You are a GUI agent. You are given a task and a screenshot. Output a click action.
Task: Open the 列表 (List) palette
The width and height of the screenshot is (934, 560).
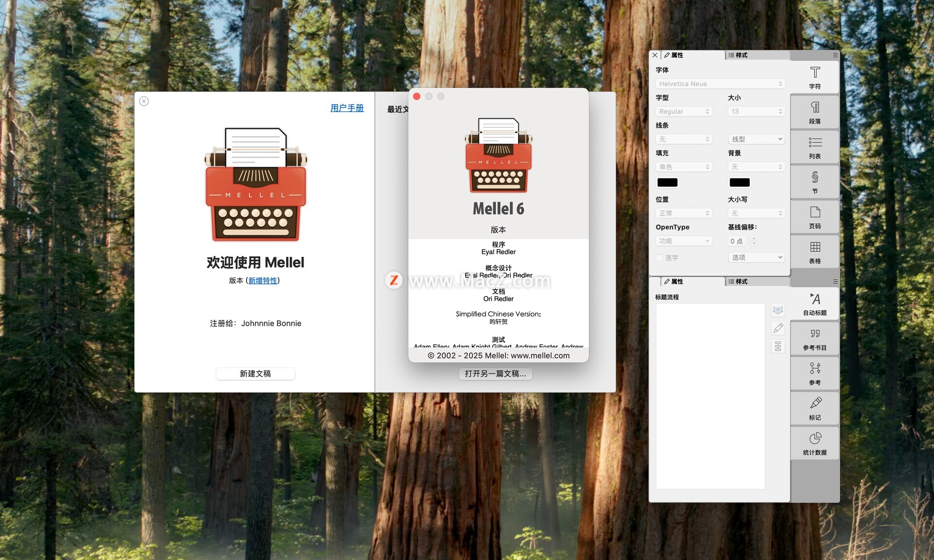click(815, 147)
